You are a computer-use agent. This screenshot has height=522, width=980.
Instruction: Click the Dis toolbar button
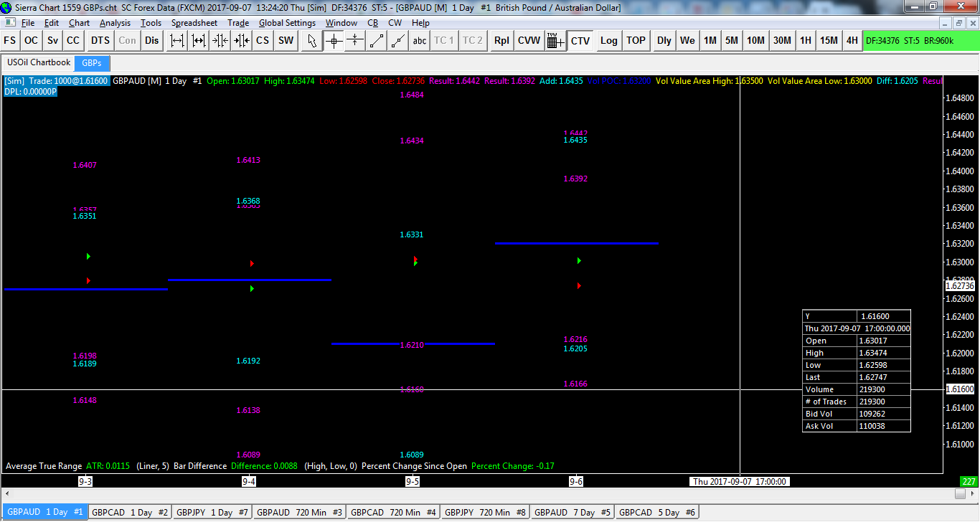tap(152, 40)
